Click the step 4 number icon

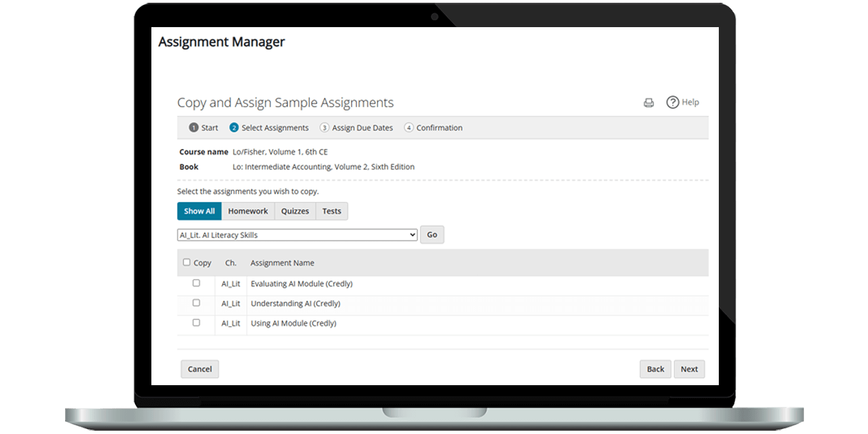[409, 127]
